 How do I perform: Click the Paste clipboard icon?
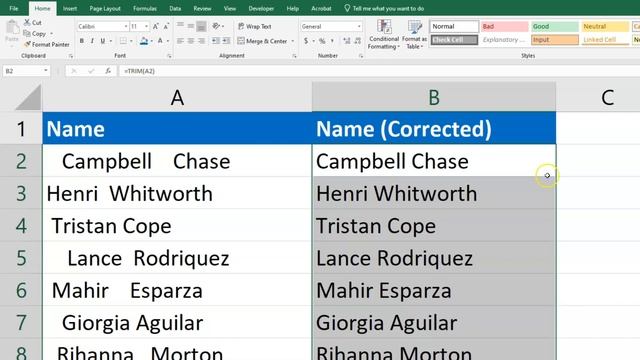coord(12,28)
